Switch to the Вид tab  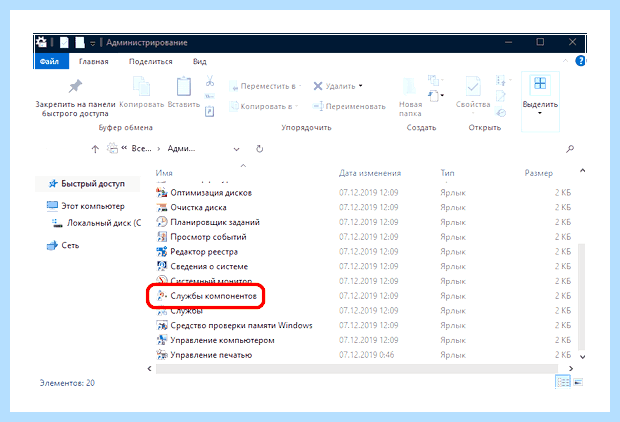point(200,61)
